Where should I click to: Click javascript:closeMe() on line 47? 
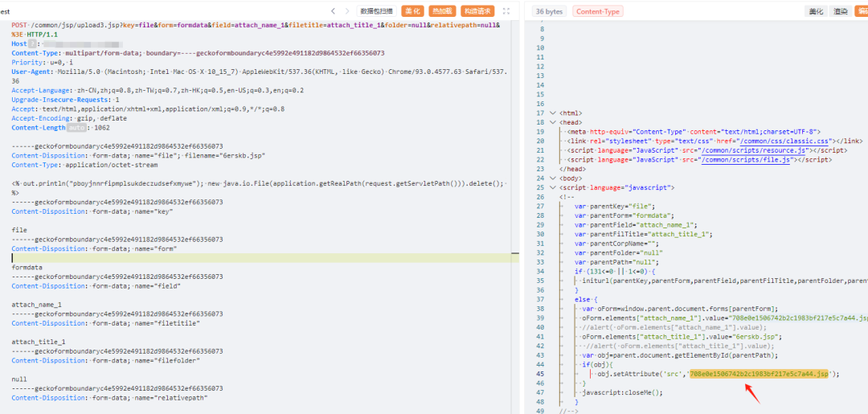point(621,392)
